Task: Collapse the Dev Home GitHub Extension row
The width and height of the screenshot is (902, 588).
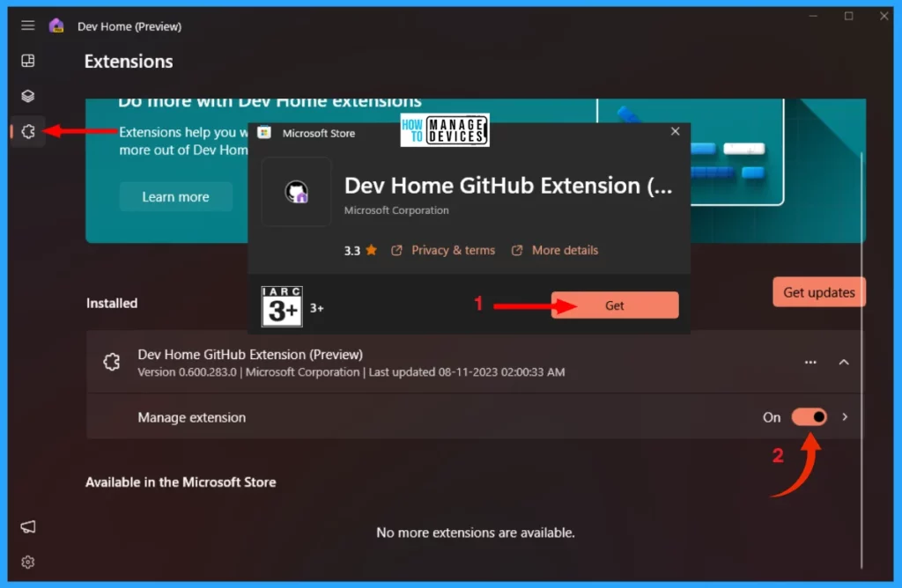Action: tap(844, 362)
